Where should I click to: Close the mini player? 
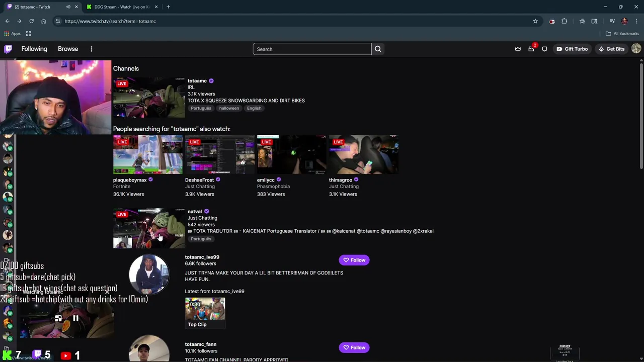click(x=107, y=292)
